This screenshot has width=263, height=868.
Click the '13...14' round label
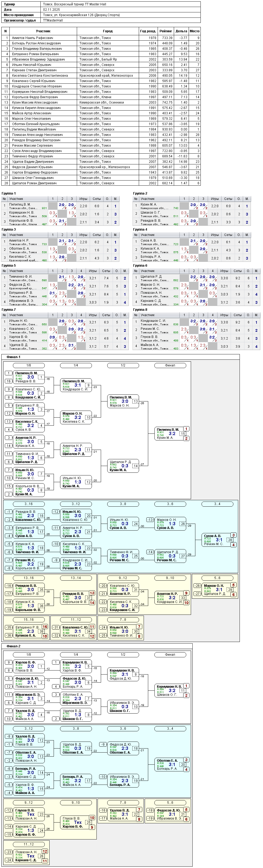coord(76,578)
